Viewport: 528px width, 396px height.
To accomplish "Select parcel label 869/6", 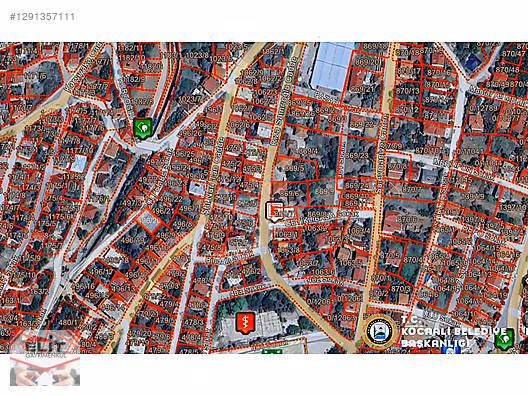I will click(x=289, y=193).
